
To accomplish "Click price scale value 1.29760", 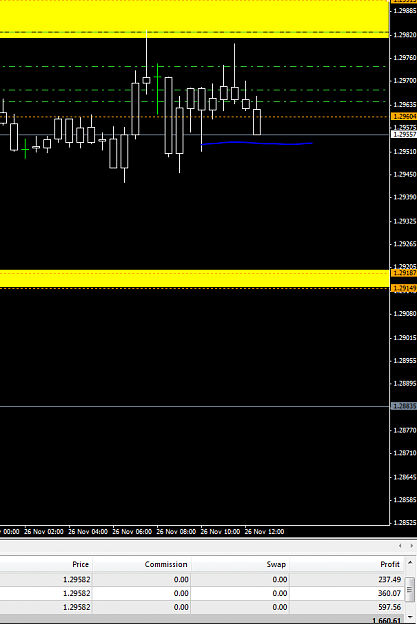I will 405,58.
